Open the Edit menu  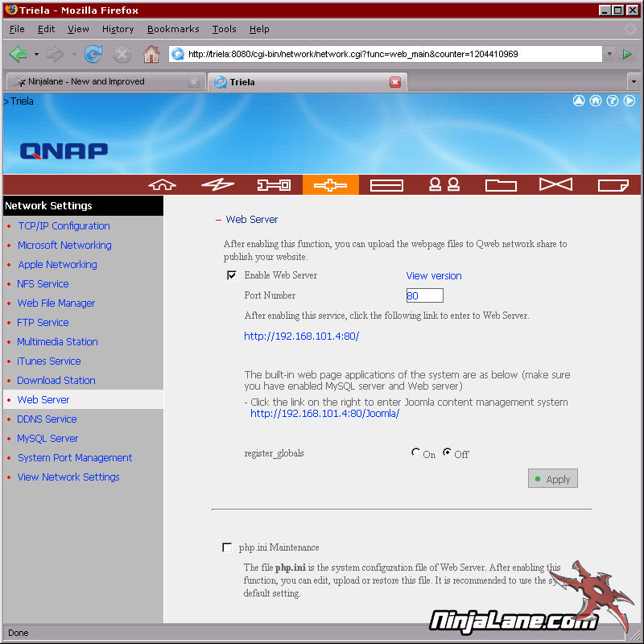46,29
